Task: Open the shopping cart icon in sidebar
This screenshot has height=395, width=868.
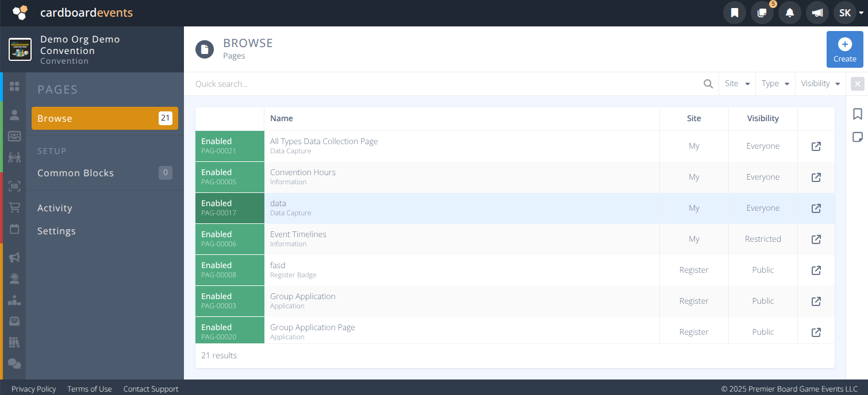Action: tap(14, 207)
